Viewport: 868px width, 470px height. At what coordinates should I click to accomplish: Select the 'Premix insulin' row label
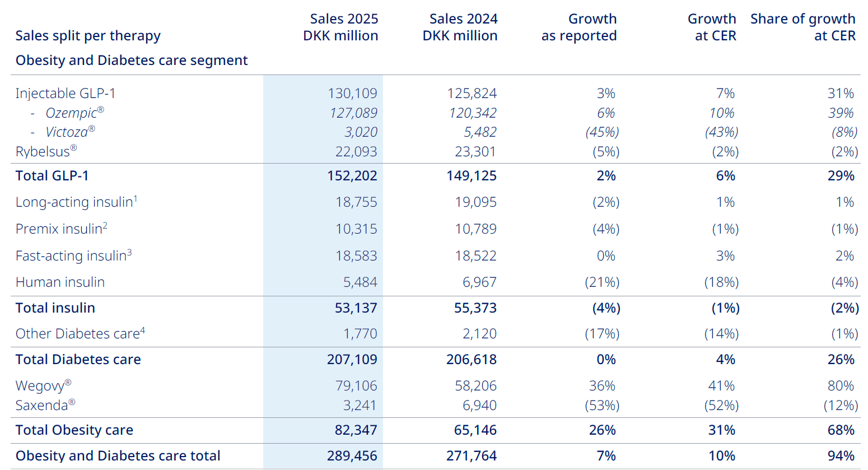pos(62,229)
